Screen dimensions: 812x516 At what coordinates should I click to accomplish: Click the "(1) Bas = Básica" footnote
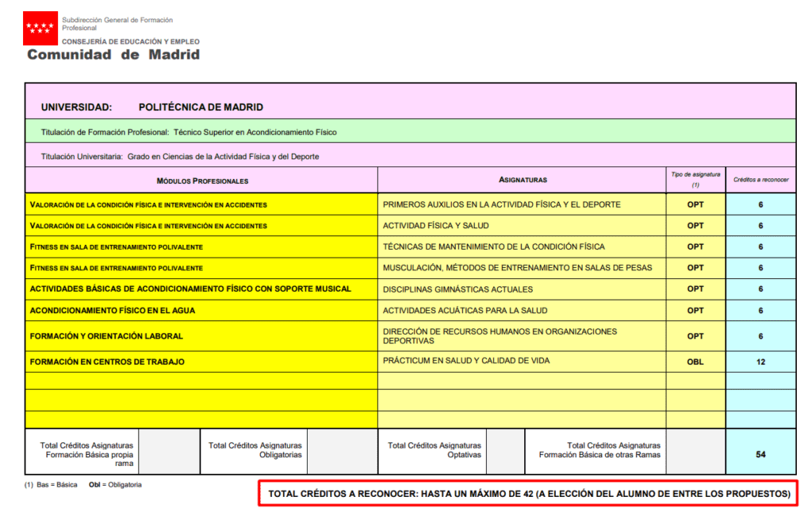pos(51,485)
